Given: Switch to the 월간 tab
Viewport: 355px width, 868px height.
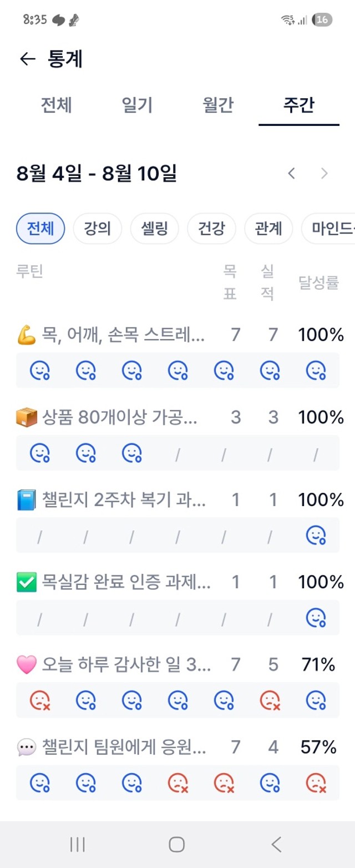Looking at the screenshot, I should click(x=218, y=105).
